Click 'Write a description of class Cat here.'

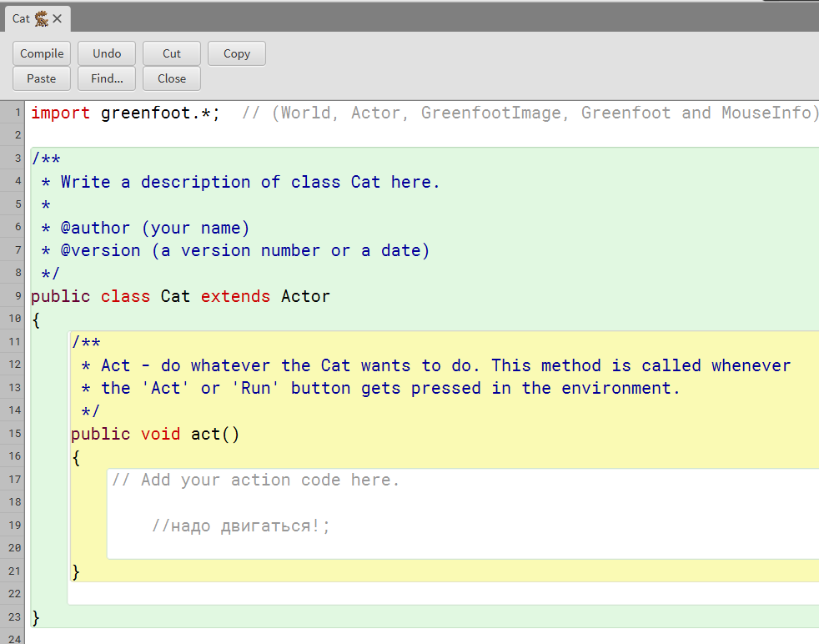coord(250,182)
